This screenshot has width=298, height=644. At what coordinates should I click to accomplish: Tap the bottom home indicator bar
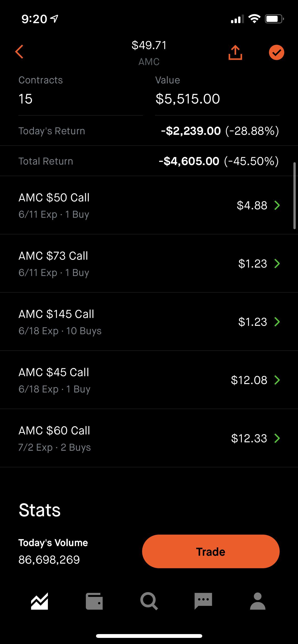tap(149, 636)
